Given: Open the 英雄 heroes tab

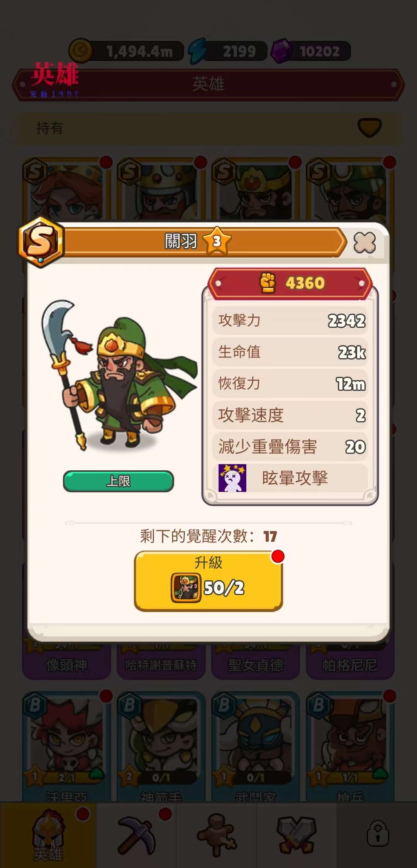Looking at the screenshot, I should tap(48, 835).
